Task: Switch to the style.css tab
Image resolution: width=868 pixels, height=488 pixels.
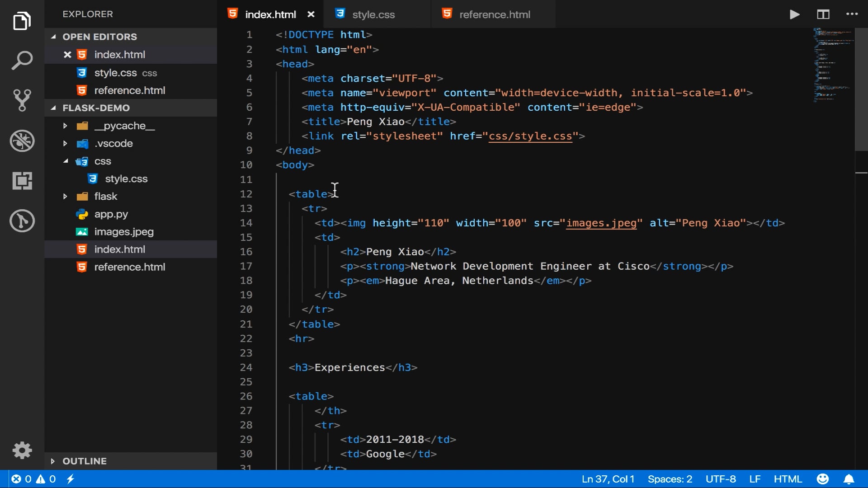Action: click(373, 14)
